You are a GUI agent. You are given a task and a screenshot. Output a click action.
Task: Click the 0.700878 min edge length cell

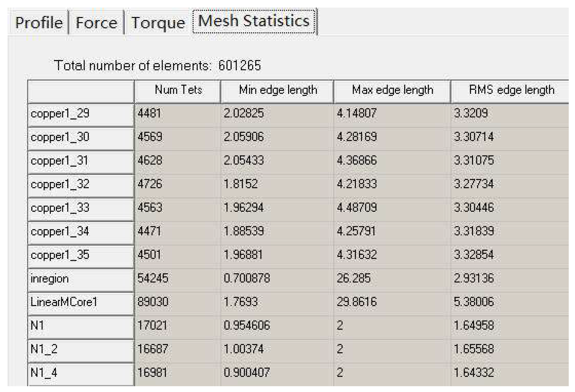click(277, 279)
